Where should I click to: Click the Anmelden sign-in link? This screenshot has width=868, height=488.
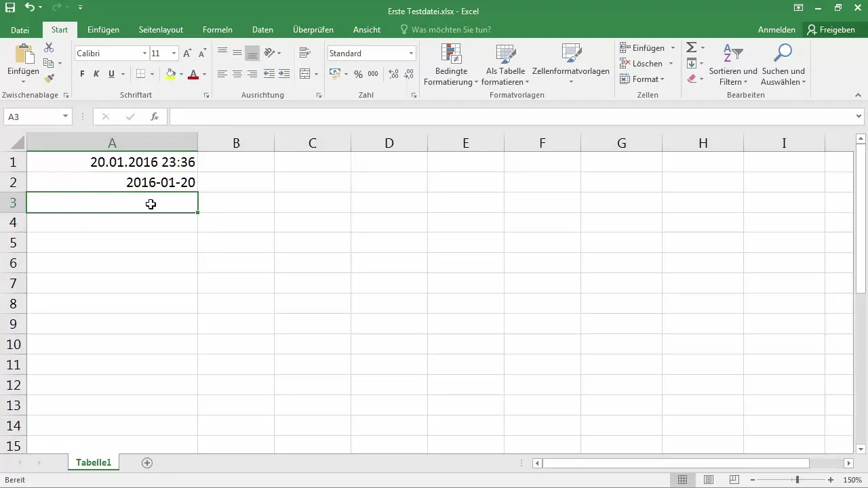[x=776, y=30]
